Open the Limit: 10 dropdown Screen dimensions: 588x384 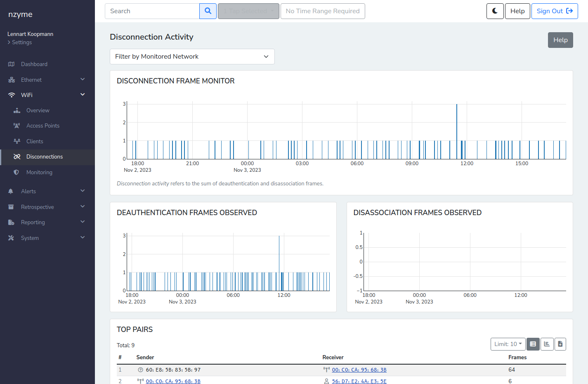508,344
